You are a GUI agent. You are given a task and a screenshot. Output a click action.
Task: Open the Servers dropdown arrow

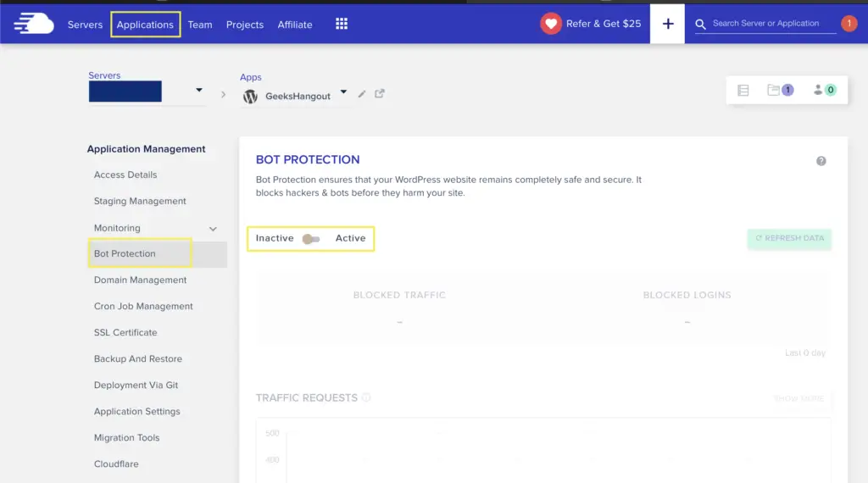pyautogui.click(x=198, y=90)
